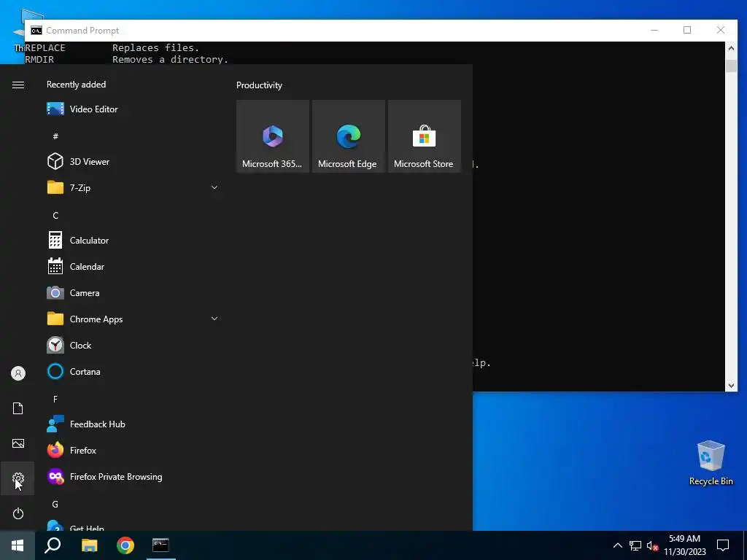The height and width of the screenshot is (560, 747).
Task: Launch Firefox from app list
Action: click(x=133, y=451)
